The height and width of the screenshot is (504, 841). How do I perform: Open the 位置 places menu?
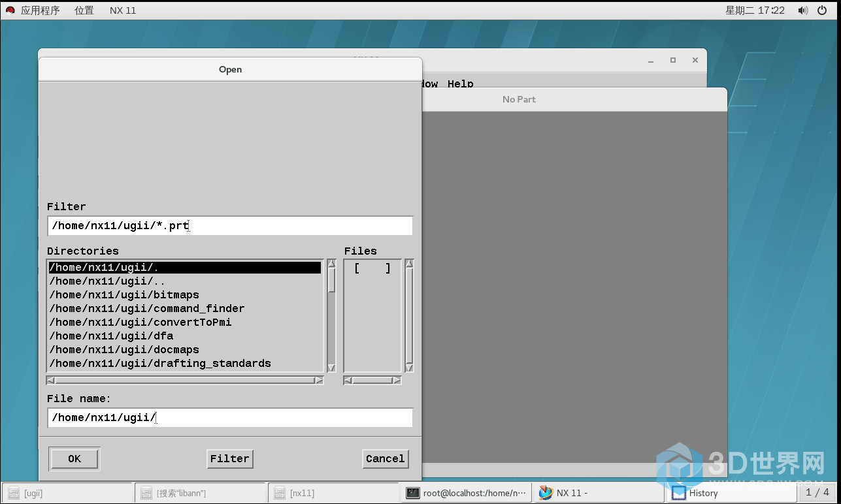pos(84,10)
